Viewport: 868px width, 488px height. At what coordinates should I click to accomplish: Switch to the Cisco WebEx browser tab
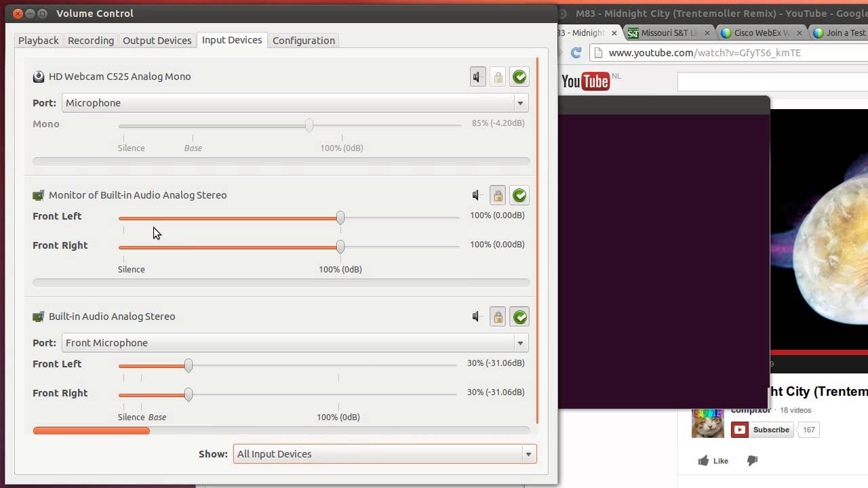(x=762, y=33)
